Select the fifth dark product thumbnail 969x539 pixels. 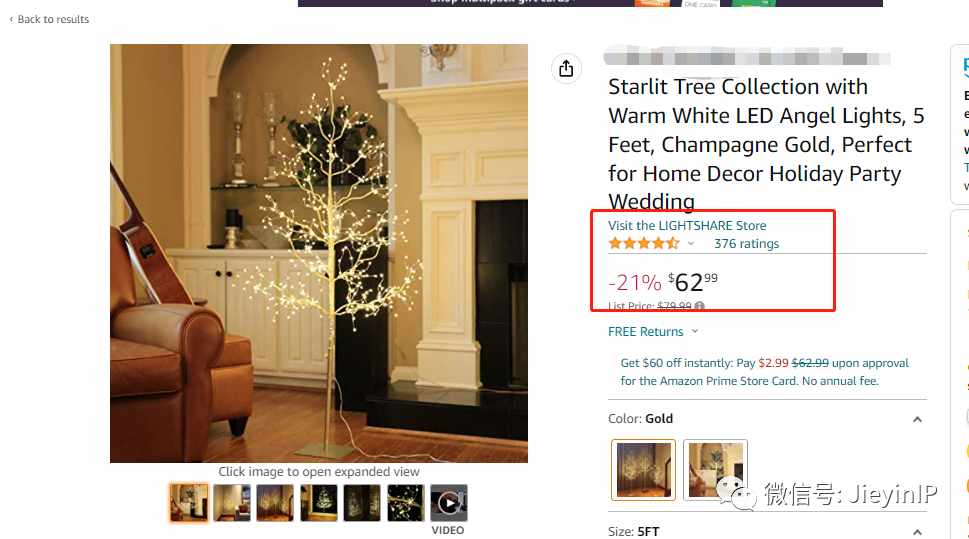[x=362, y=503]
